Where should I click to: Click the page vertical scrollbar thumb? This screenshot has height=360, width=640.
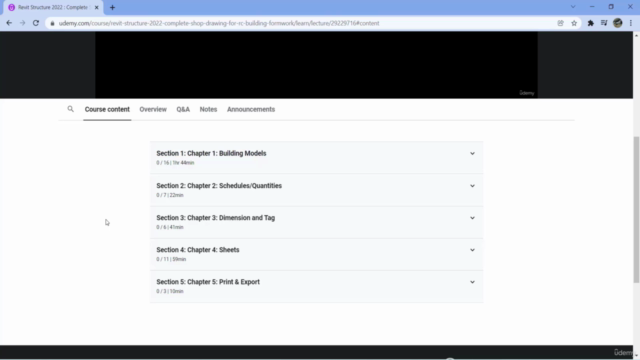click(x=636, y=209)
